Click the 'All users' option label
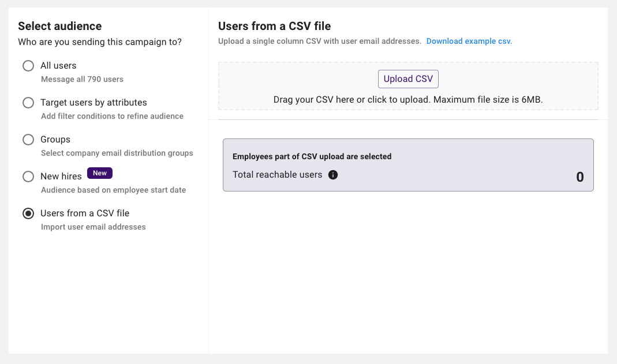 (x=58, y=66)
